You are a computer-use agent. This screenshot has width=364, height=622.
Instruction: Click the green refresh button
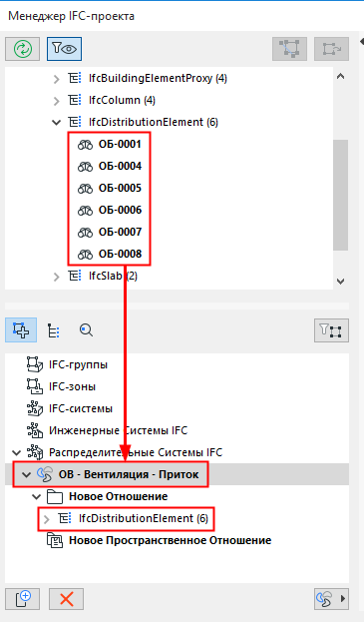23,49
